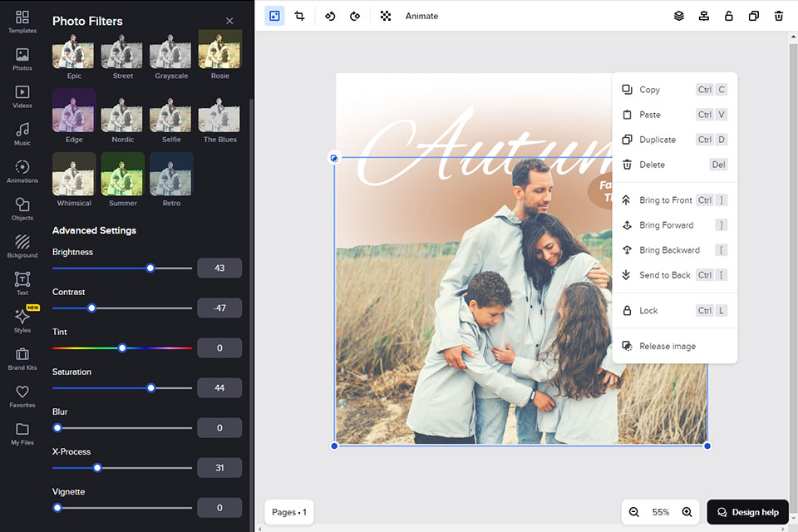The height and width of the screenshot is (532, 798).
Task: Select the Crop tool in toolbar
Action: 300,16
